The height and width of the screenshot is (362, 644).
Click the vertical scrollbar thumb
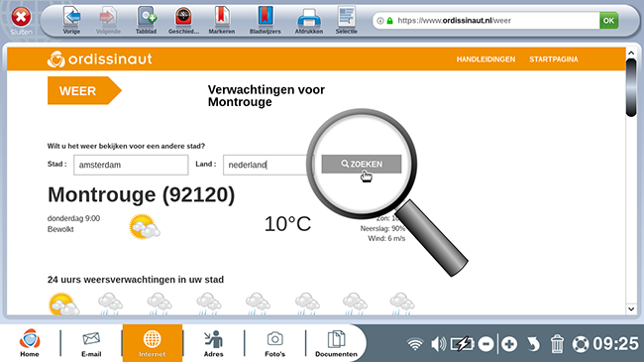(631, 87)
